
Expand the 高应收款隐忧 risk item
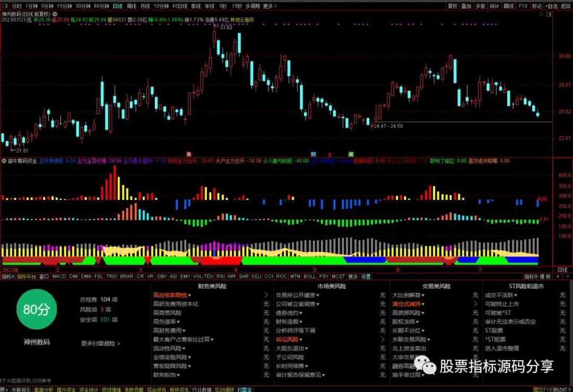click(172, 295)
